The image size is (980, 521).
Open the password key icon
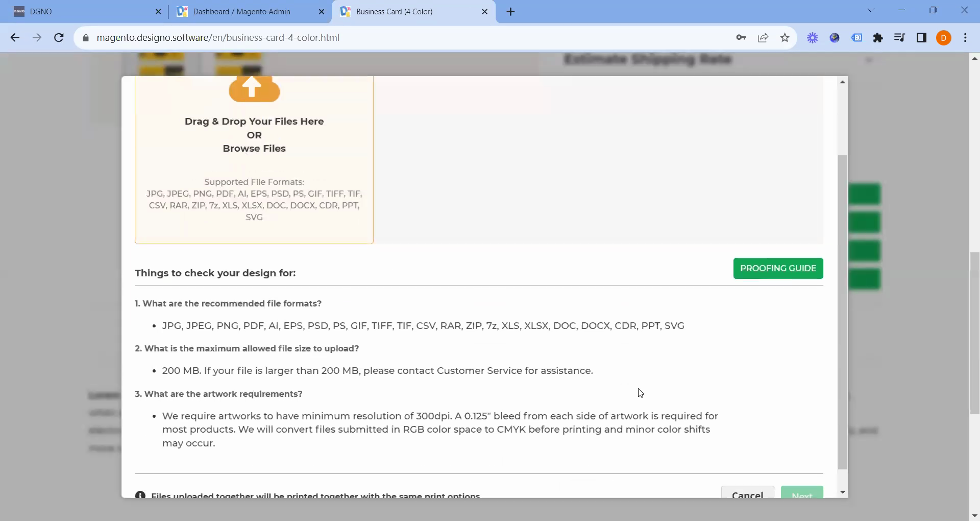click(x=741, y=38)
